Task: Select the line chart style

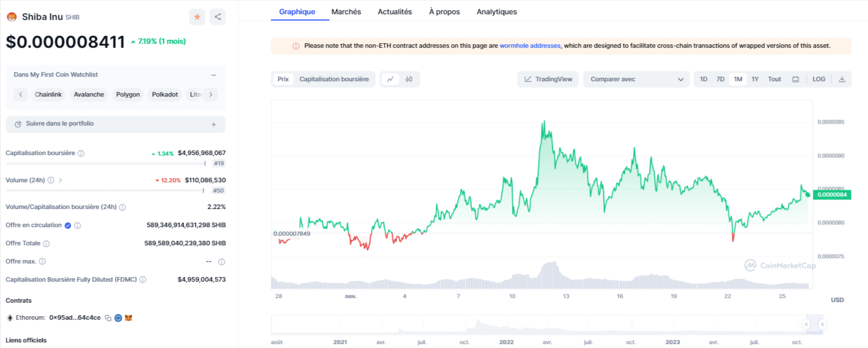Action: (x=390, y=79)
